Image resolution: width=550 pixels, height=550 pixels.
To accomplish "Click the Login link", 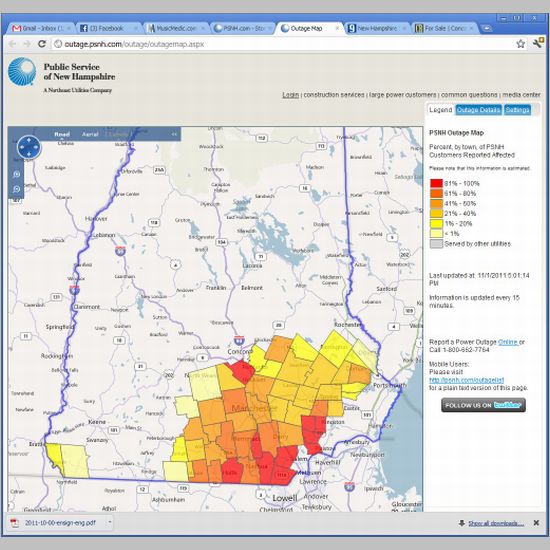I will (x=290, y=95).
